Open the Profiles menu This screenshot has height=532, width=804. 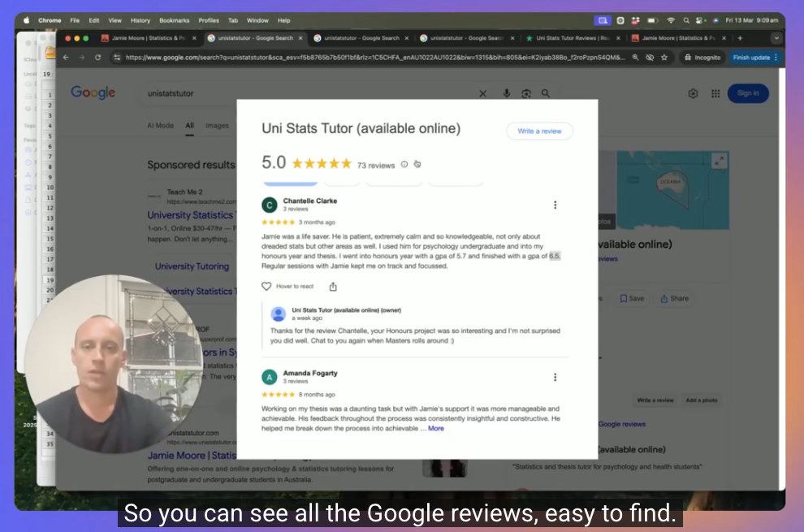point(208,20)
